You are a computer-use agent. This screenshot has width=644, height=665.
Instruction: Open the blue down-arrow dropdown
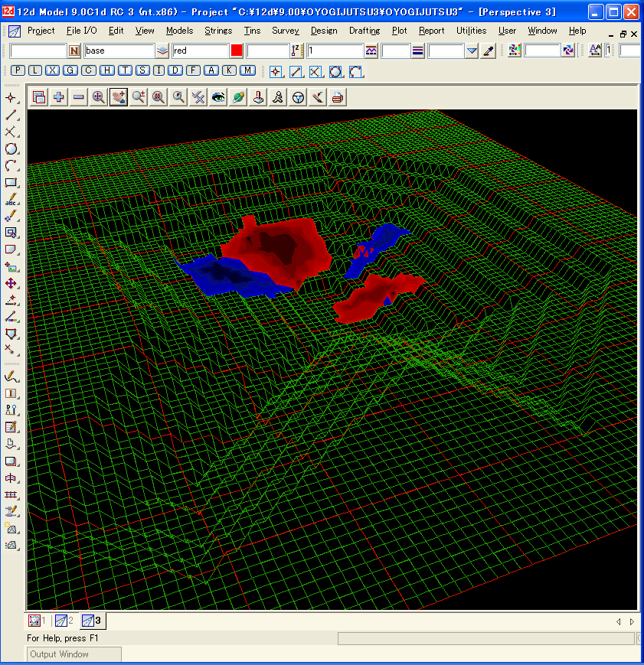point(472,51)
